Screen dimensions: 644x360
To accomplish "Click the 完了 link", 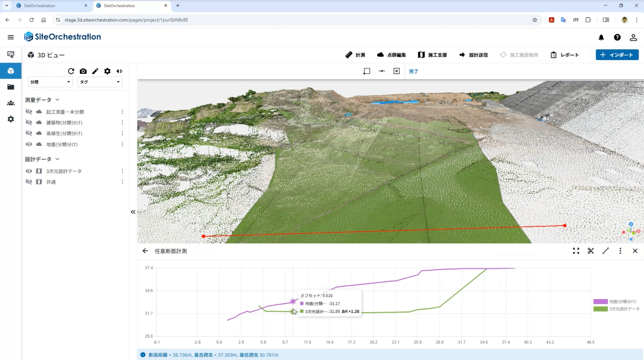I will point(413,71).
